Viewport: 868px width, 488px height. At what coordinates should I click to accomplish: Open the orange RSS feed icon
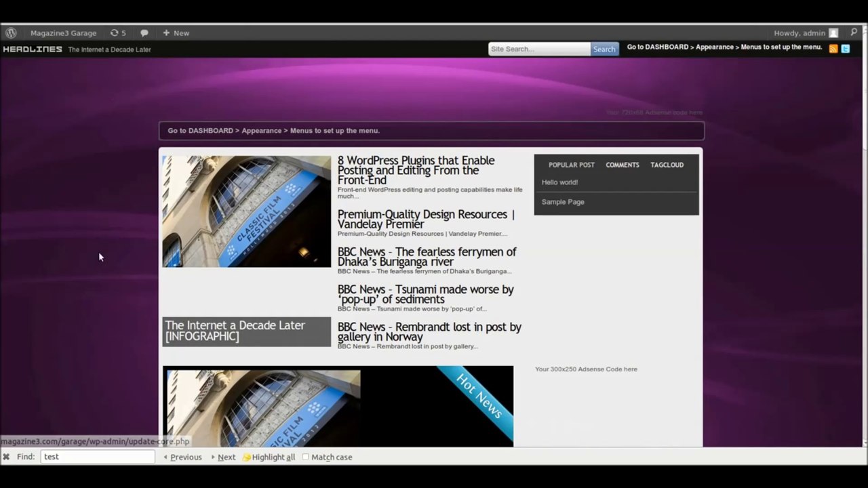click(x=833, y=49)
